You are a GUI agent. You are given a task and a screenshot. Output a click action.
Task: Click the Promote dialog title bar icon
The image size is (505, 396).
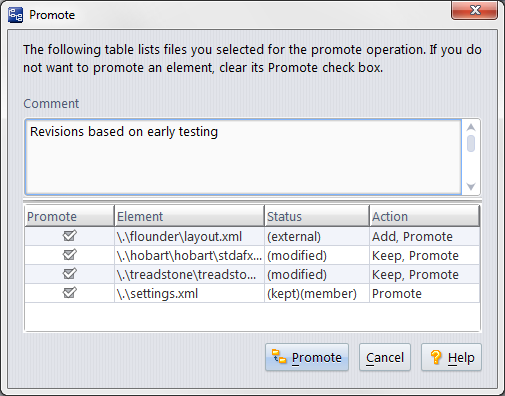(15, 15)
